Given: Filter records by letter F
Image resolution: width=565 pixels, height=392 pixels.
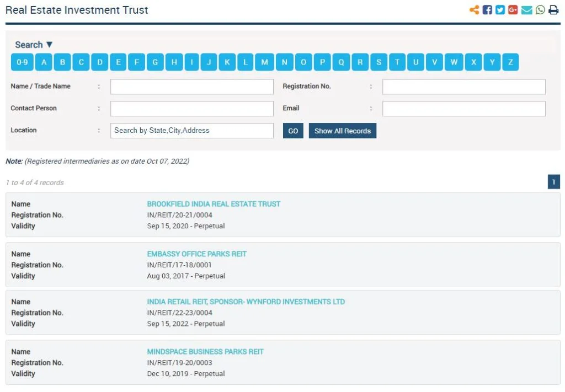Looking at the screenshot, I should [x=137, y=62].
